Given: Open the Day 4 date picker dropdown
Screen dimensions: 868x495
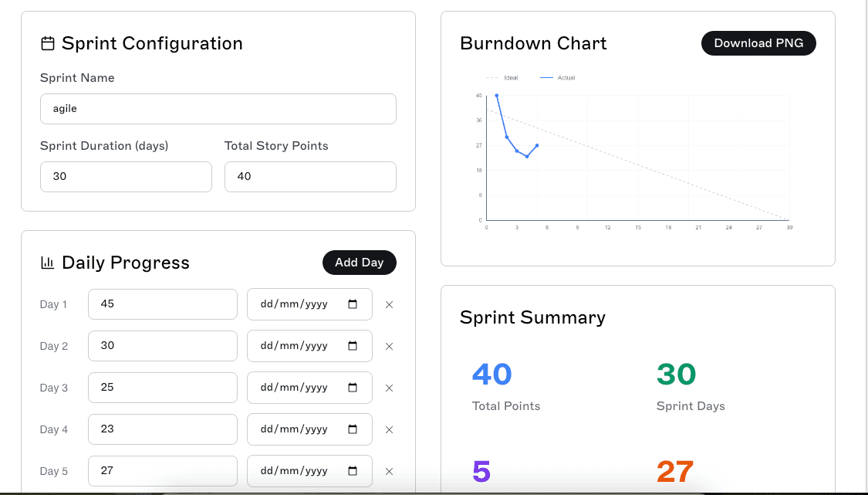Looking at the screenshot, I should tap(354, 429).
